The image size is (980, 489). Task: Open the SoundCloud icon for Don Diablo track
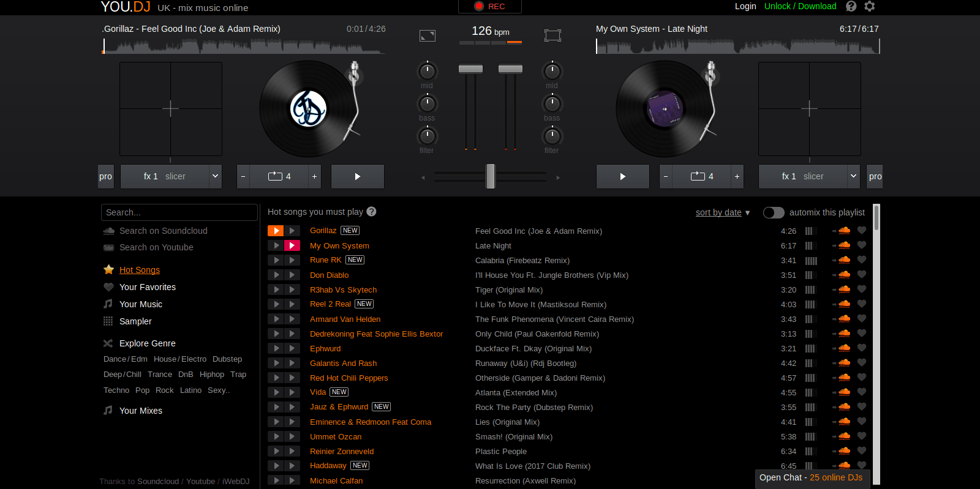pyautogui.click(x=844, y=275)
